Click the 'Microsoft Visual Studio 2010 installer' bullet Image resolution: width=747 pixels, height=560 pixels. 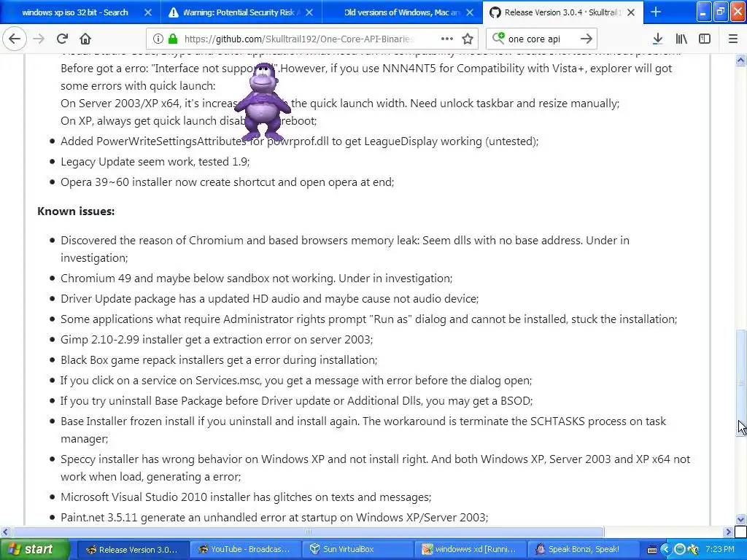coord(246,497)
